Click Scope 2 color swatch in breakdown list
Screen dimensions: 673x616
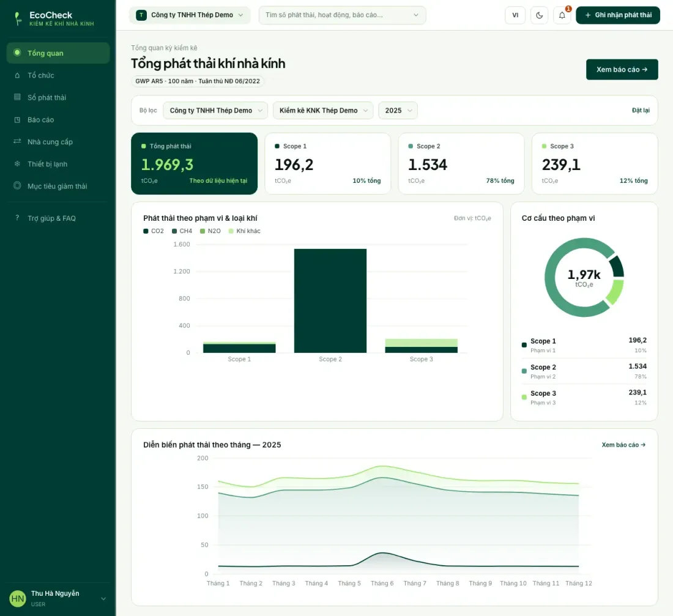(x=524, y=371)
